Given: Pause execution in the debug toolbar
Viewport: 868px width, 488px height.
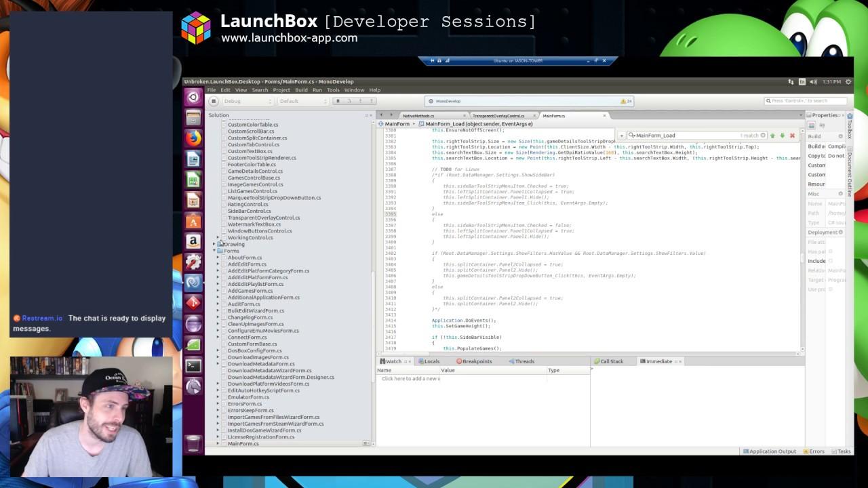Looking at the screenshot, I should tap(338, 101).
